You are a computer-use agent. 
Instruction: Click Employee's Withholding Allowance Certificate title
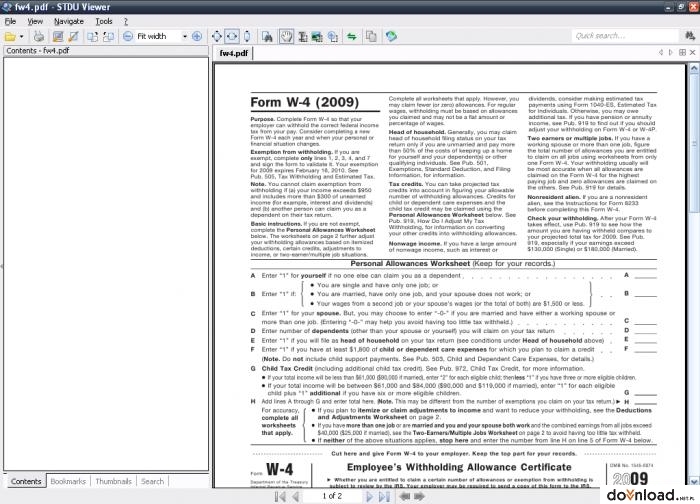click(x=459, y=467)
